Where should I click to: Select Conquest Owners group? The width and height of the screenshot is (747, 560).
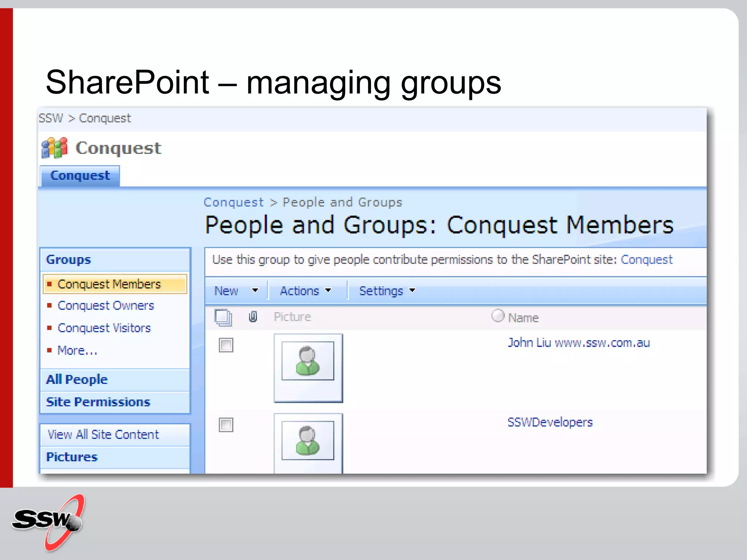pos(106,306)
